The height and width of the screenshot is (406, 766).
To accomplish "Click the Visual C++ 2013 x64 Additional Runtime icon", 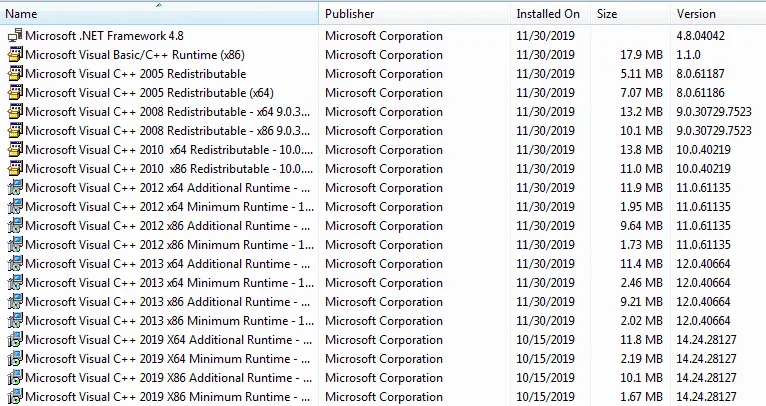I will point(15,264).
